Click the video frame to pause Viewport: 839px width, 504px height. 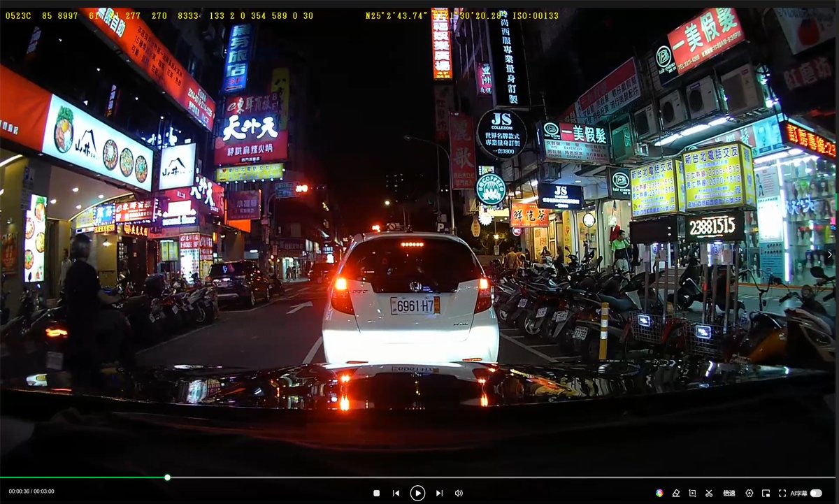pos(419,210)
